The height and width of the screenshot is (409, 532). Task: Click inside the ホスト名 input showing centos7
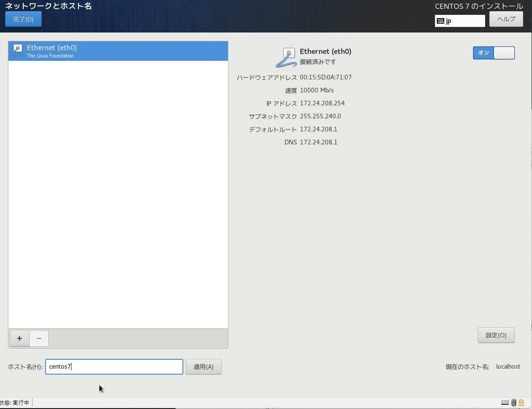(114, 366)
